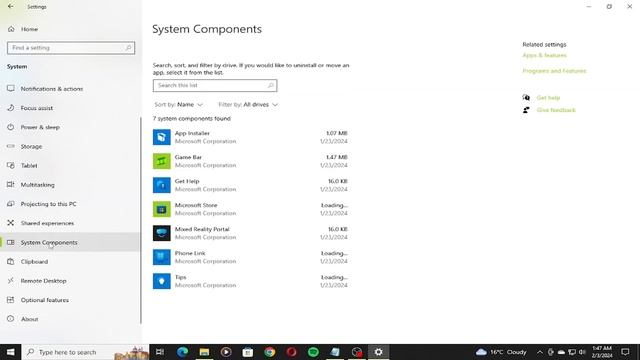Click the App Installer icon
Image resolution: width=640 pixels, height=360 pixels.
[x=162, y=137]
